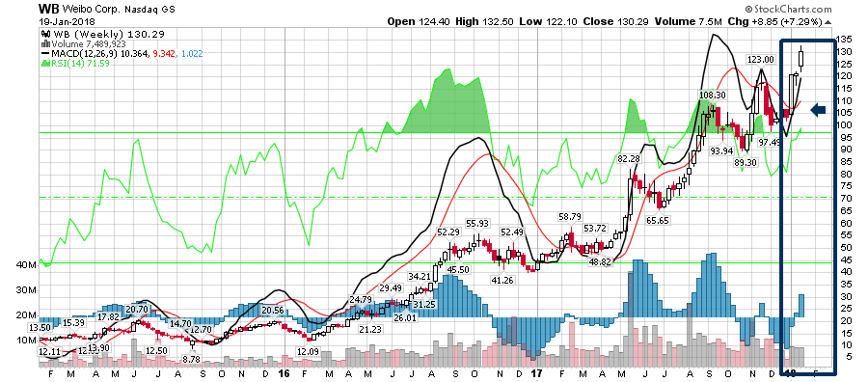
Task: Click the Open 124.40 value
Action: point(420,21)
